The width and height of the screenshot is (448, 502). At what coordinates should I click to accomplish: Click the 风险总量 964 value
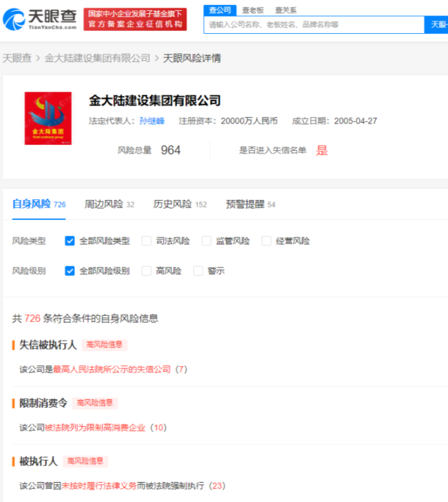click(170, 150)
